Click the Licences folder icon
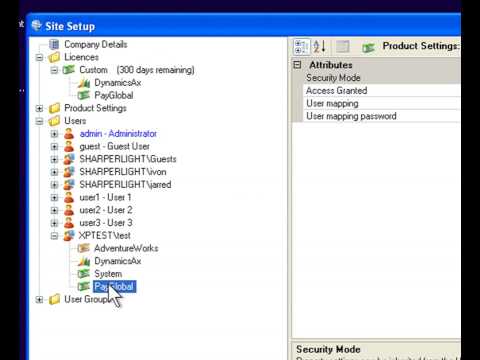 [54, 57]
